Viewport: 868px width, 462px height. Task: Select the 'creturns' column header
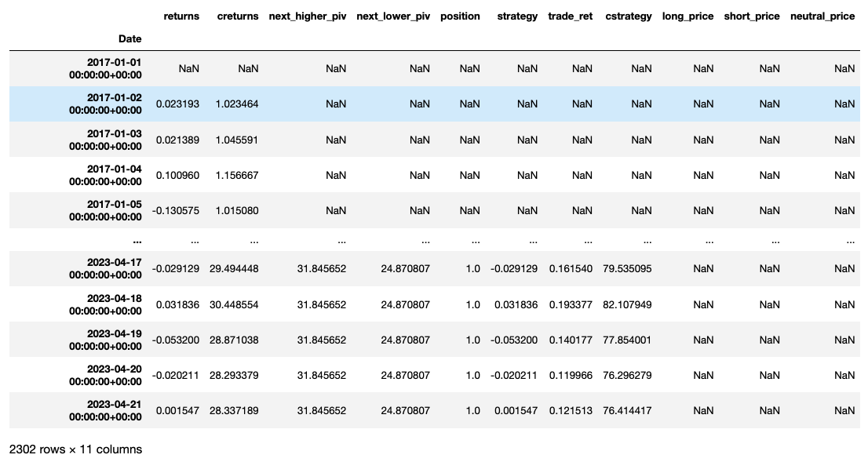[237, 16]
